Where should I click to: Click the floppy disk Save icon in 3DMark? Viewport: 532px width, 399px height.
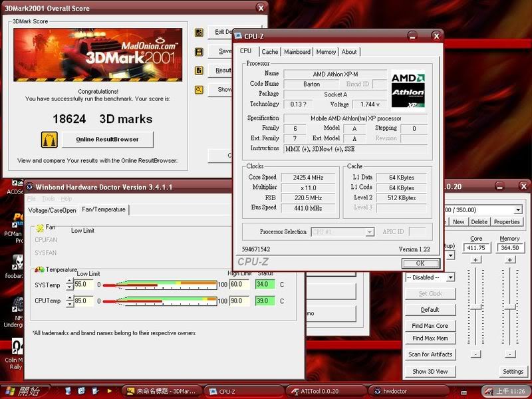[x=199, y=52]
